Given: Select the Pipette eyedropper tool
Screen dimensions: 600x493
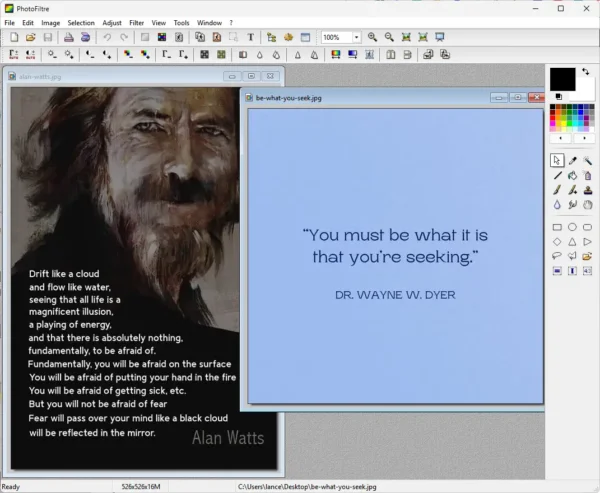Looking at the screenshot, I should 572,161.
